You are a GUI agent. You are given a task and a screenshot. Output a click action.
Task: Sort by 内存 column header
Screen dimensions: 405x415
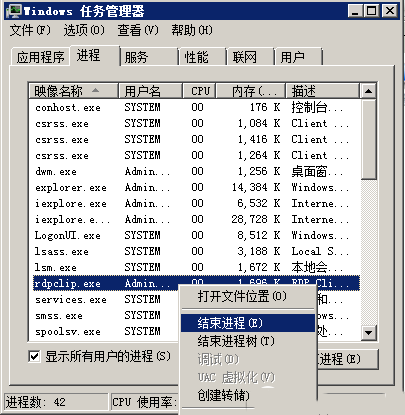point(251,91)
